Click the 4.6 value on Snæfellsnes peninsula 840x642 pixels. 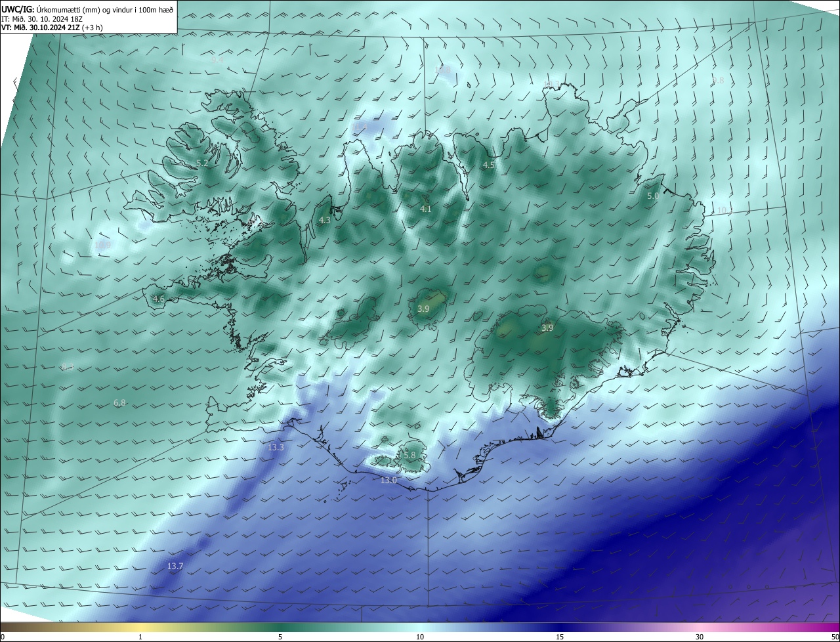pos(159,299)
